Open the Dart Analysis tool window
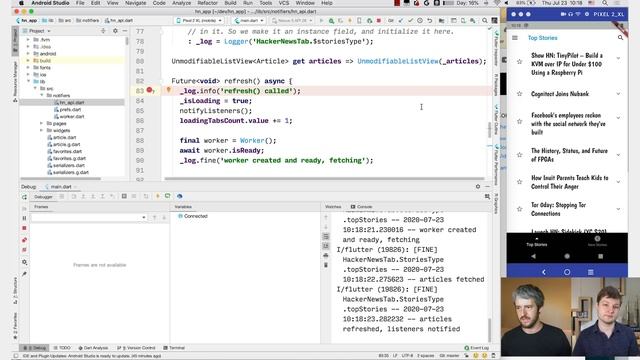 93,348
